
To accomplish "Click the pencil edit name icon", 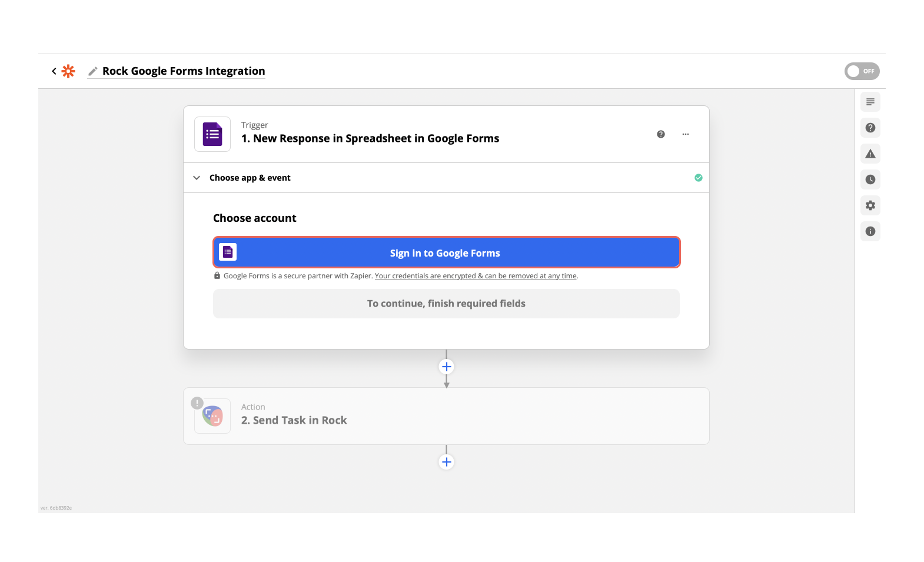I will click(x=92, y=71).
